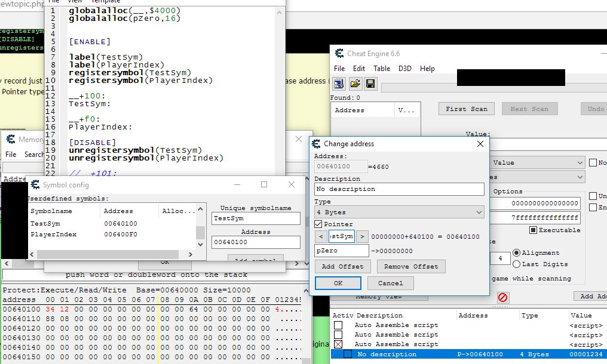Toggle the Executable checkbox
Image resolution: width=607 pixels, height=364 pixels.
click(533, 230)
